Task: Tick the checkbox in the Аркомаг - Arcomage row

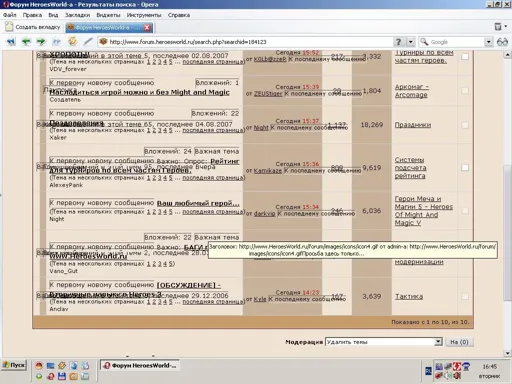Action: click(465, 91)
